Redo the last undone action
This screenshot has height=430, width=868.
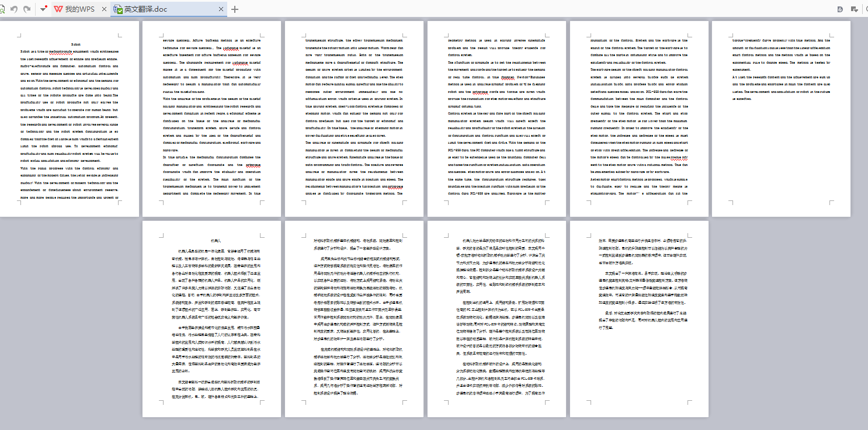tap(27, 9)
